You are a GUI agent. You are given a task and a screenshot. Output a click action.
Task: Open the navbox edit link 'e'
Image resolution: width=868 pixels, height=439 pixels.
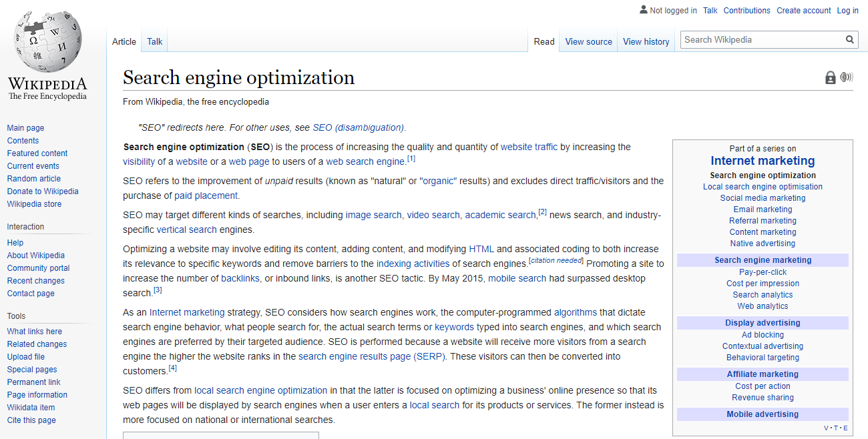(x=845, y=427)
